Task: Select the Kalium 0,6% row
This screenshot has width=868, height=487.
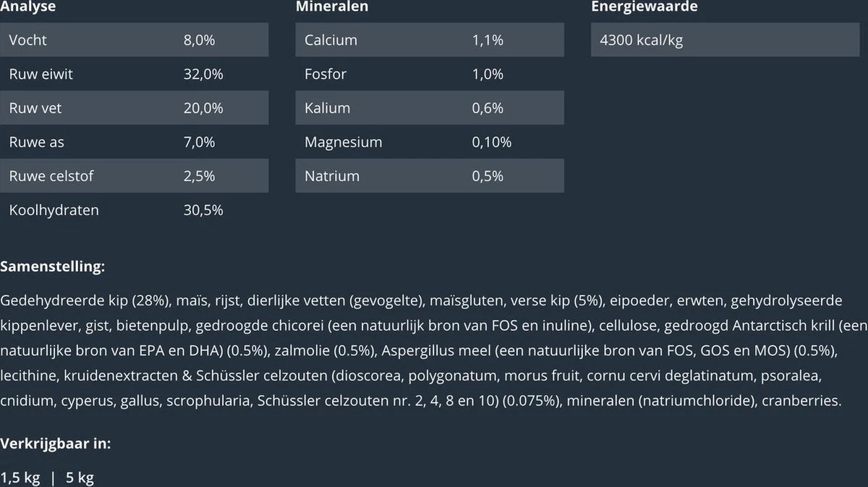Action: [430, 109]
